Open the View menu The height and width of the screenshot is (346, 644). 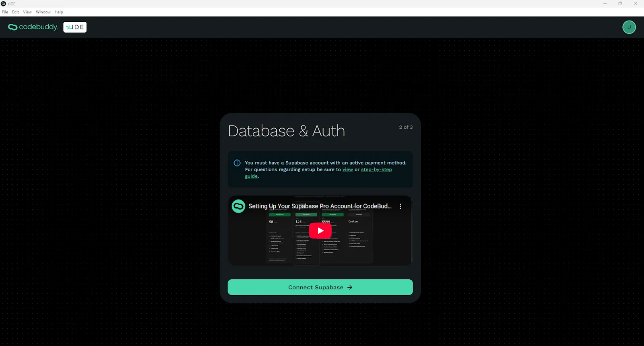[27, 12]
